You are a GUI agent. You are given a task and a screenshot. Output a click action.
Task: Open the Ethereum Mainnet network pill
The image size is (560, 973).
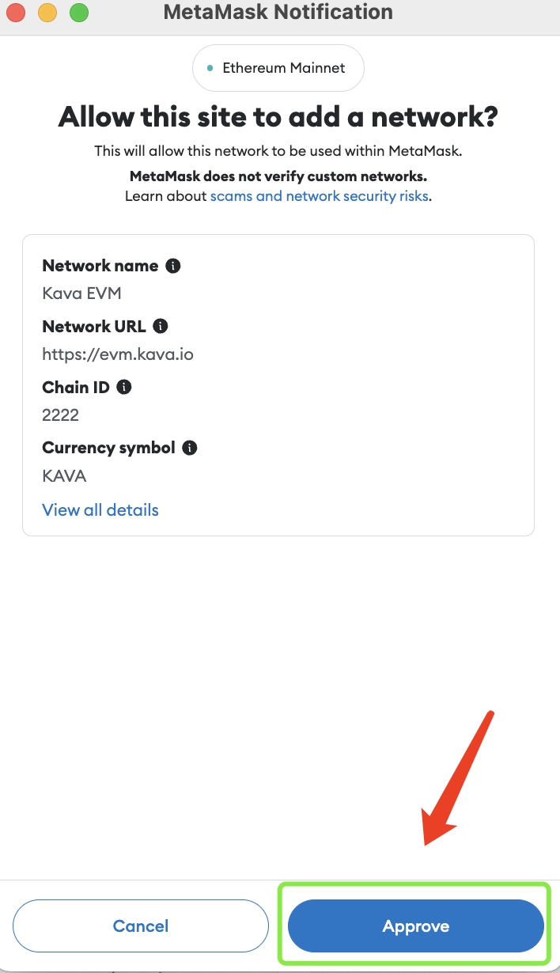(278, 68)
